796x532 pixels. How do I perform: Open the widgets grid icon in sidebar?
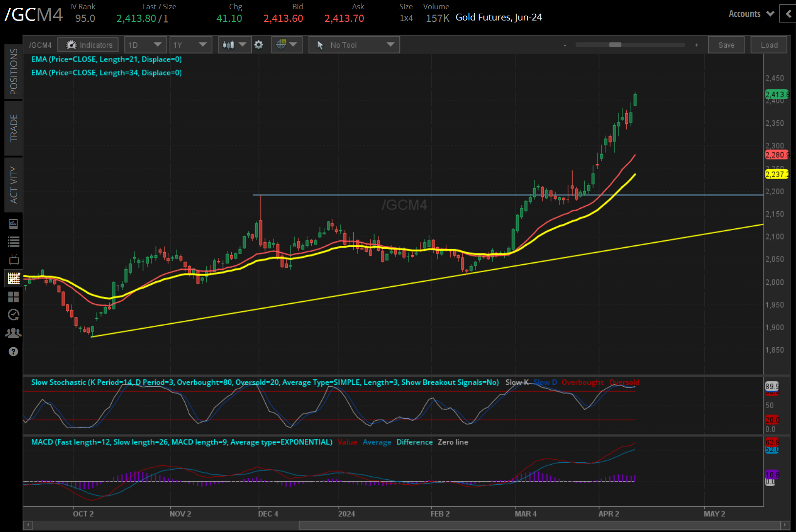pos(13,297)
